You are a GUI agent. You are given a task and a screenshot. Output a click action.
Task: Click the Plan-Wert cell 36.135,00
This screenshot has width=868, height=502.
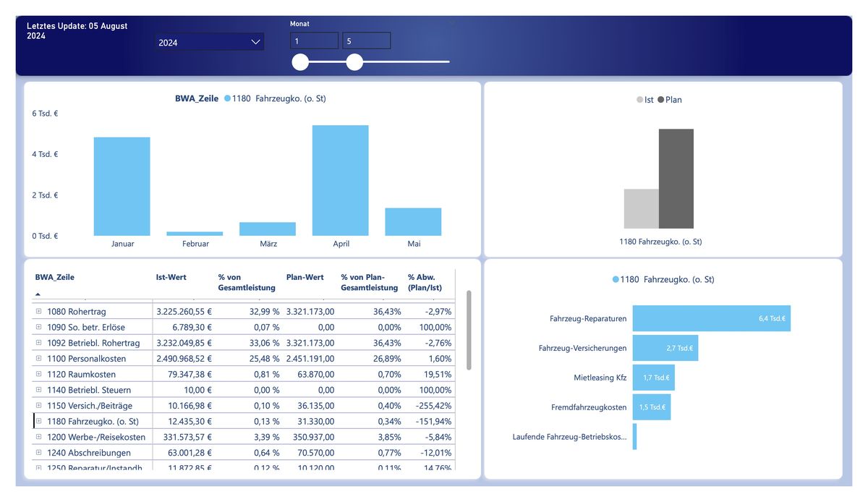pyautogui.click(x=316, y=405)
